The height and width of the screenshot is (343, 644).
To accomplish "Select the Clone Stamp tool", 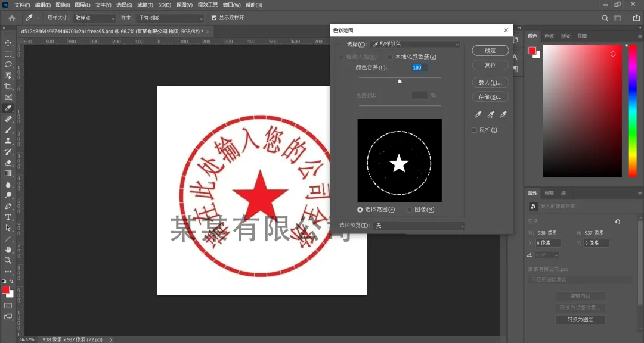I will point(8,141).
